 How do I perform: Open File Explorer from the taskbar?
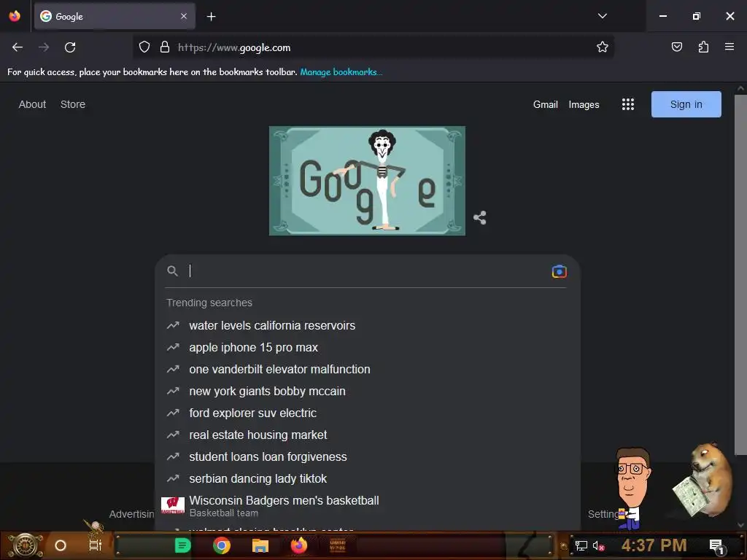[260, 545]
